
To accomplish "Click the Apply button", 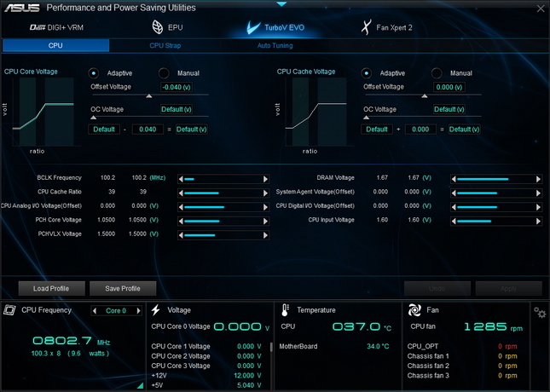I will (508, 289).
